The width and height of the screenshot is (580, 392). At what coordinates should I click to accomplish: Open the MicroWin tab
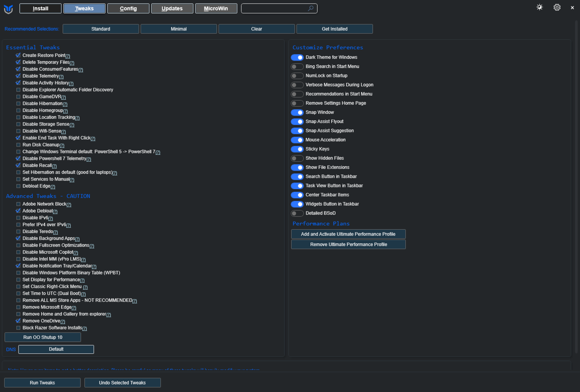pyautogui.click(x=216, y=9)
